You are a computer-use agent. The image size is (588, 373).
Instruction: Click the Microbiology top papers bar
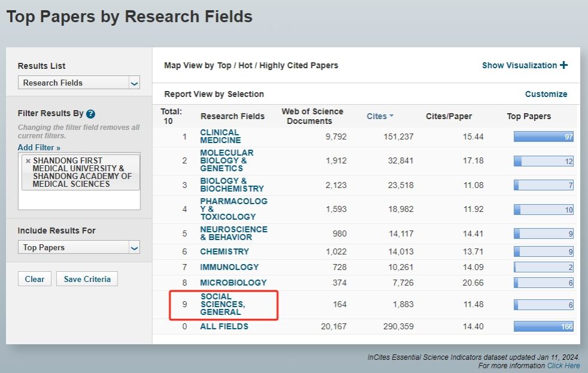(x=543, y=283)
